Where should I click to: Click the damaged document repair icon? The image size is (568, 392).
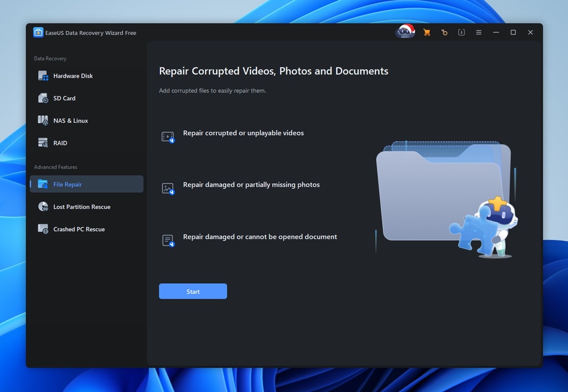[x=167, y=240]
